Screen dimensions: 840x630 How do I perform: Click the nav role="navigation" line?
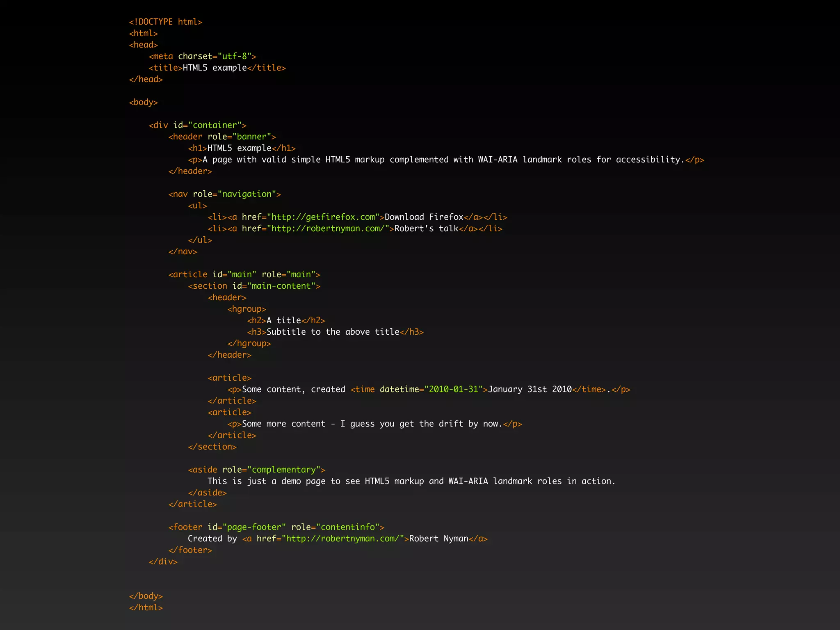[x=225, y=194]
